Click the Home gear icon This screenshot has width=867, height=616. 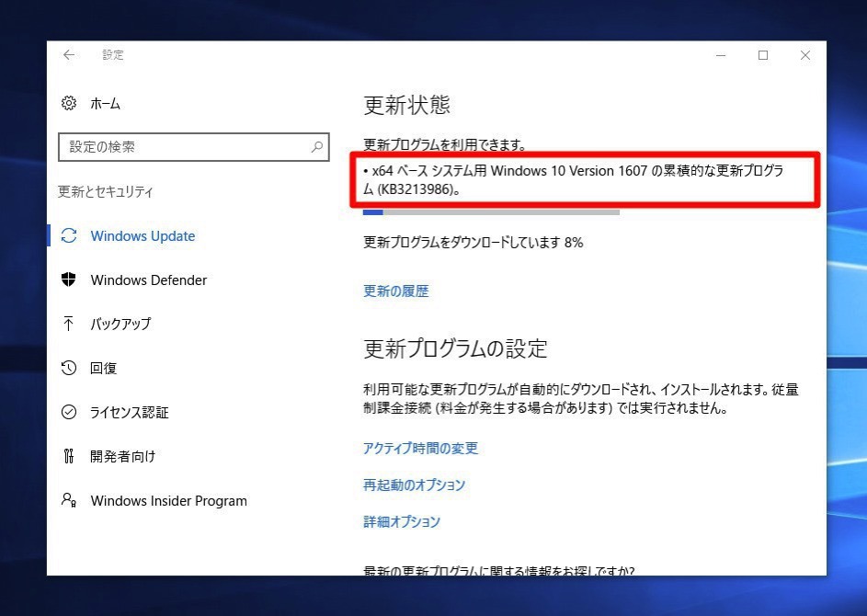pyautogui.click(x=69, y=103)
